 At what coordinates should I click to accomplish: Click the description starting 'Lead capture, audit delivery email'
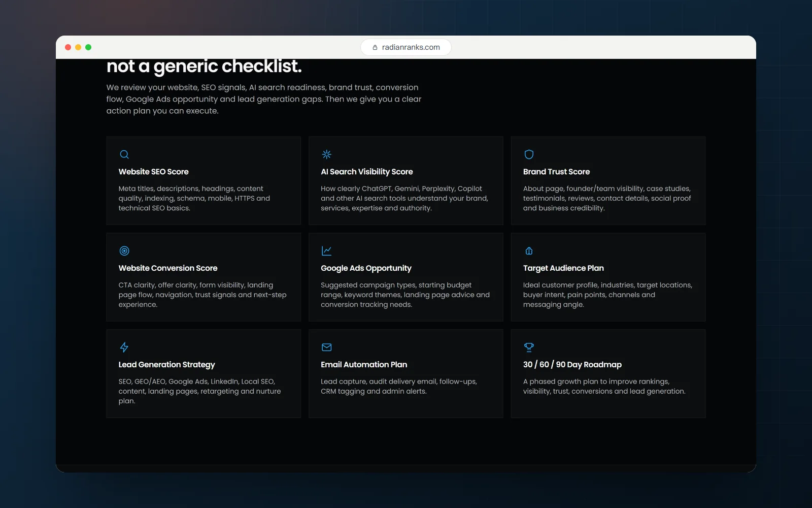(399, 387)
